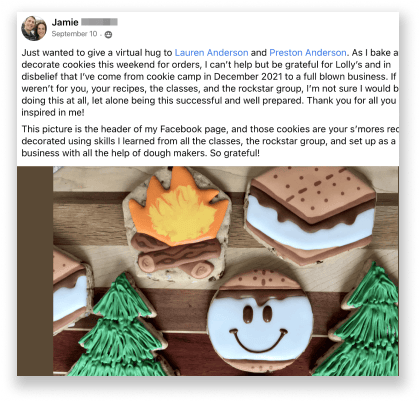Click the brown logs on the campfire cookie
The width and height of the screenshot is (420, 402).
(176, 255)
